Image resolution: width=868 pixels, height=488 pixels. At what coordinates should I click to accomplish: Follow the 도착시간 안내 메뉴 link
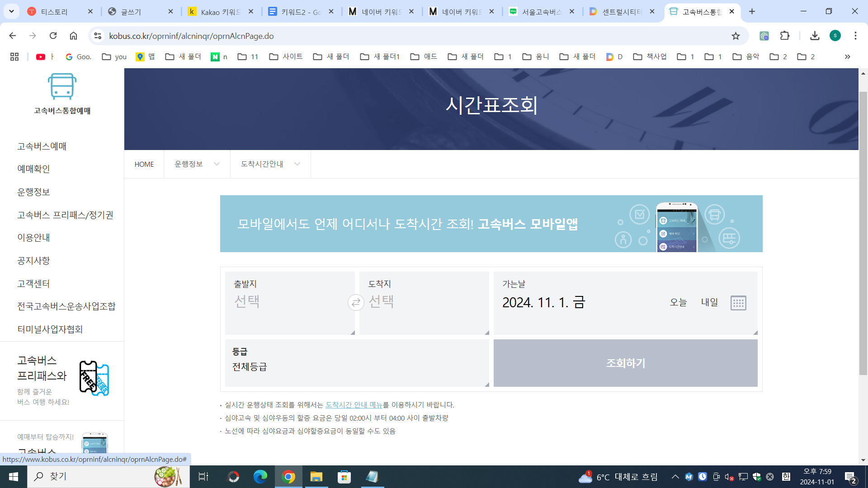point(354,405)
